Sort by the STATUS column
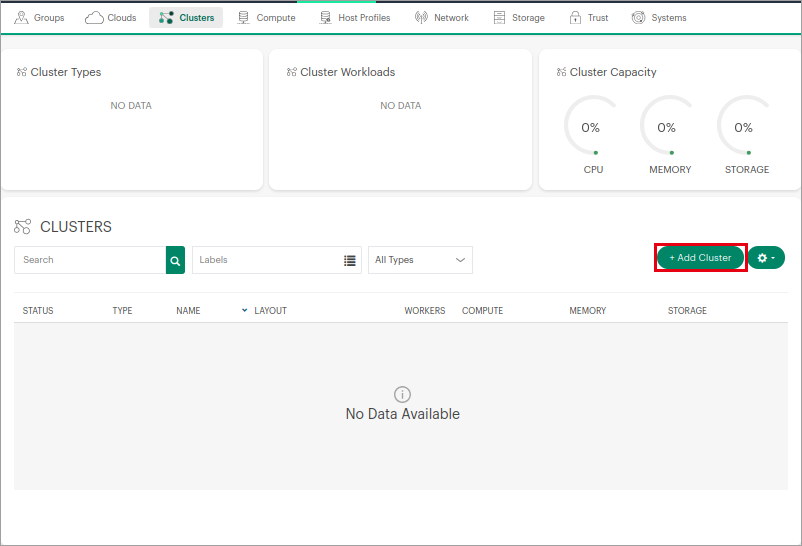The height and width of the screenshot is (546, 802). [38, 311]
